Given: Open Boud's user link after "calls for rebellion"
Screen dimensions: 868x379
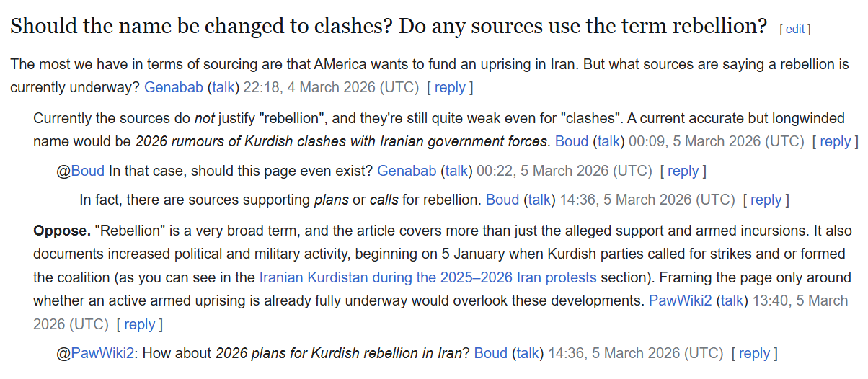Looking at the screenshot, I should [x=502, y=200].
